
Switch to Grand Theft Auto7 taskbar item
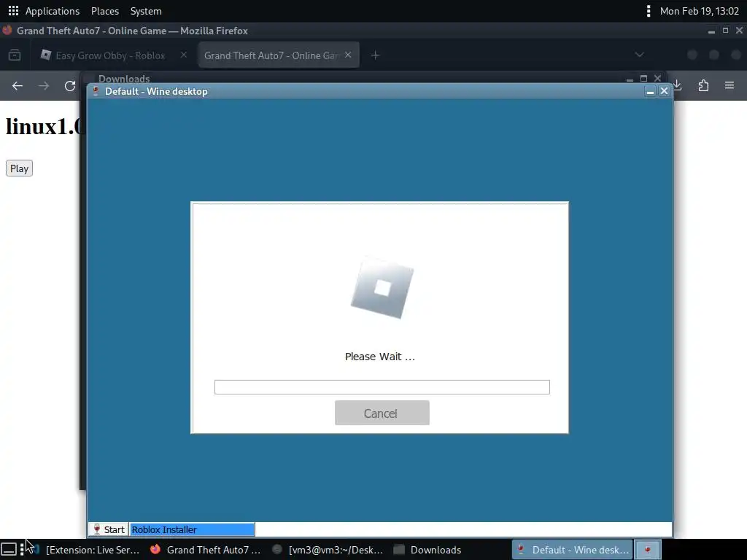[x=206, y=550]
